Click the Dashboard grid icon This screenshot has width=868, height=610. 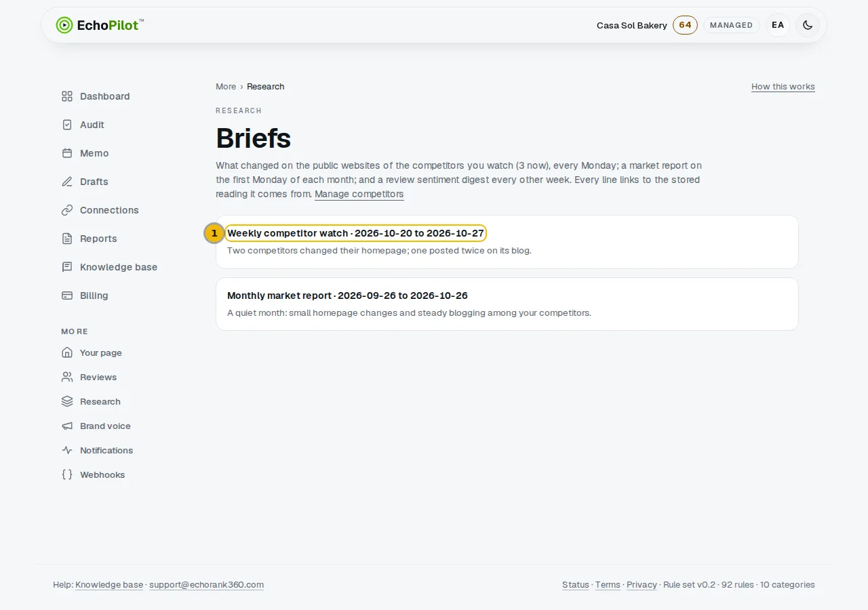pyautogui.click(x=67, y=96)
